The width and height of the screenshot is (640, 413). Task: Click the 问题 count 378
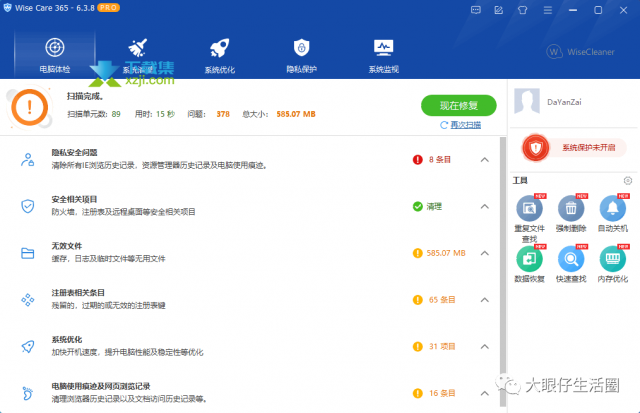[x=223, y=114]
